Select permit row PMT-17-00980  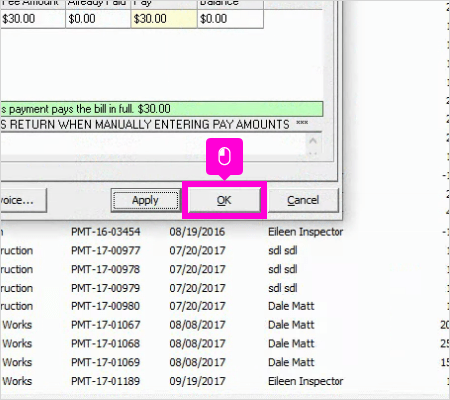[225, 306]
